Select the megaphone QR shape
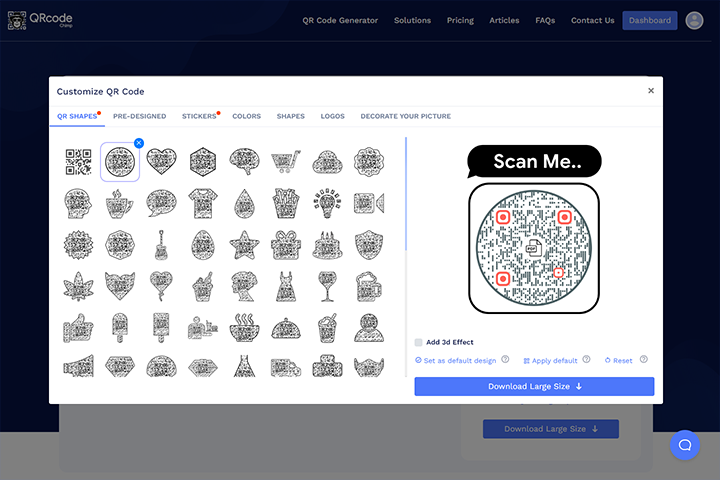The height and width of the screenshot is (480, 720). click(79, 366)
